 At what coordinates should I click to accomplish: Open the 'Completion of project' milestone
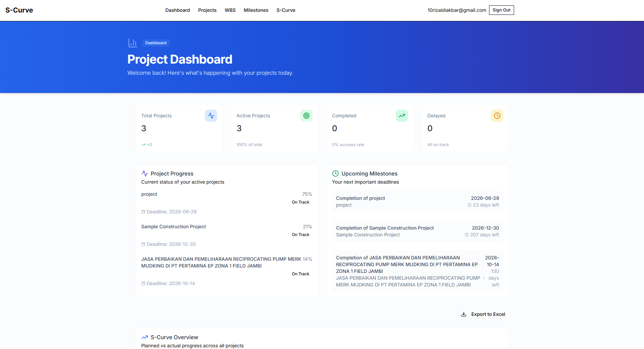[x=418, y=202]
